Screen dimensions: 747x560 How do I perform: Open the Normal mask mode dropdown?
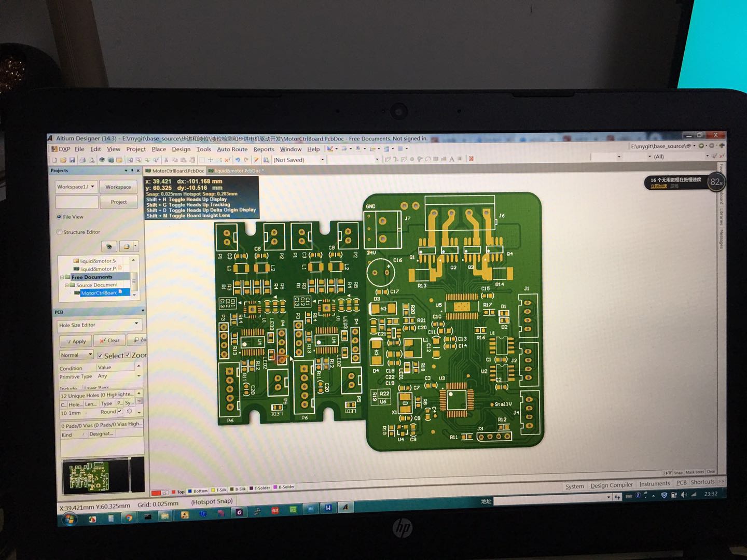coord(76,355)
